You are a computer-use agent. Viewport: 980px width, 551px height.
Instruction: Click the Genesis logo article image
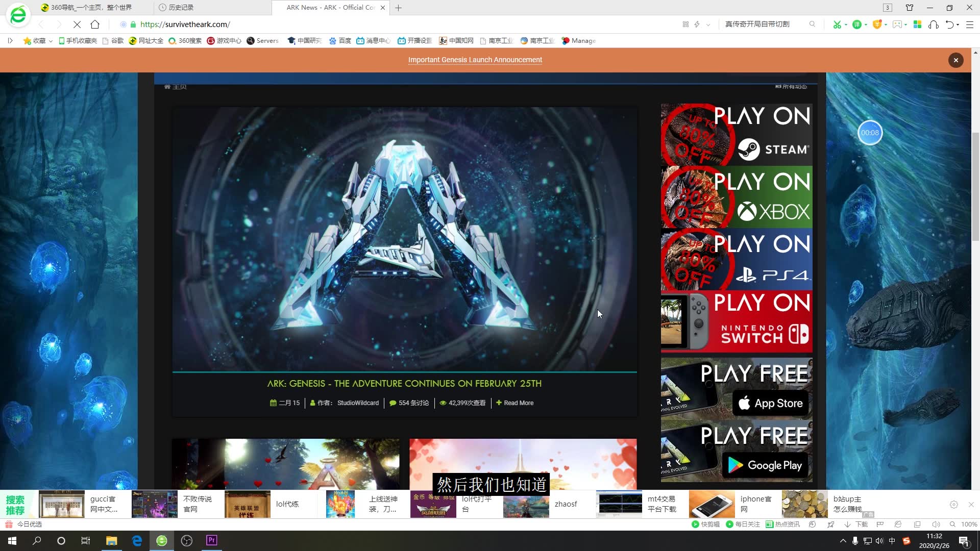click(404, 239)
